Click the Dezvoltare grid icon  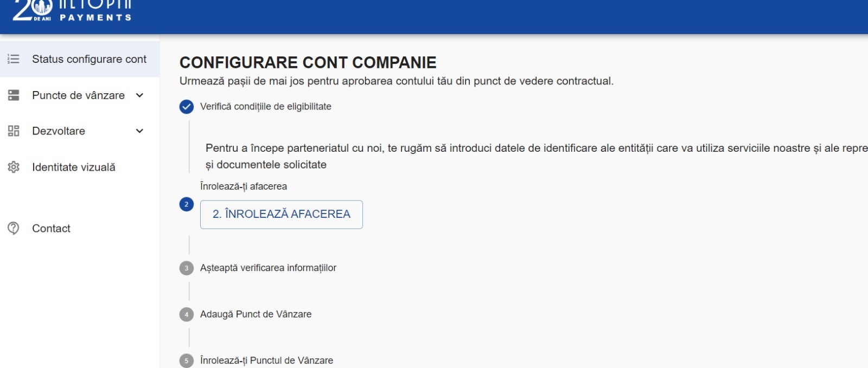pos(14,131)
